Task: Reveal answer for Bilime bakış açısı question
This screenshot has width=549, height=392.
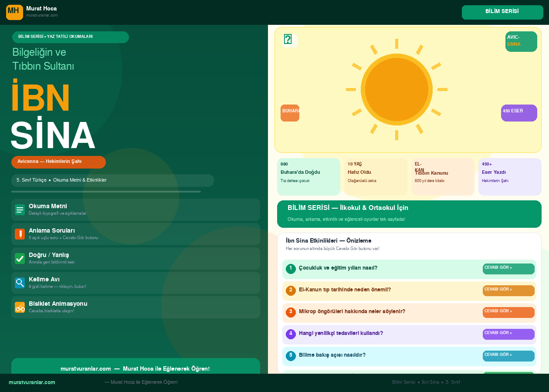Action: [508, 356]
